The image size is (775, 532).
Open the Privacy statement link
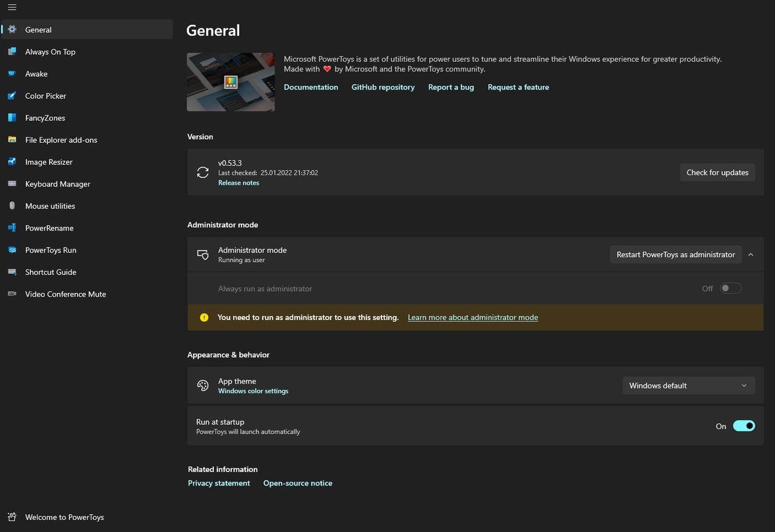click(x=219, y=483)
